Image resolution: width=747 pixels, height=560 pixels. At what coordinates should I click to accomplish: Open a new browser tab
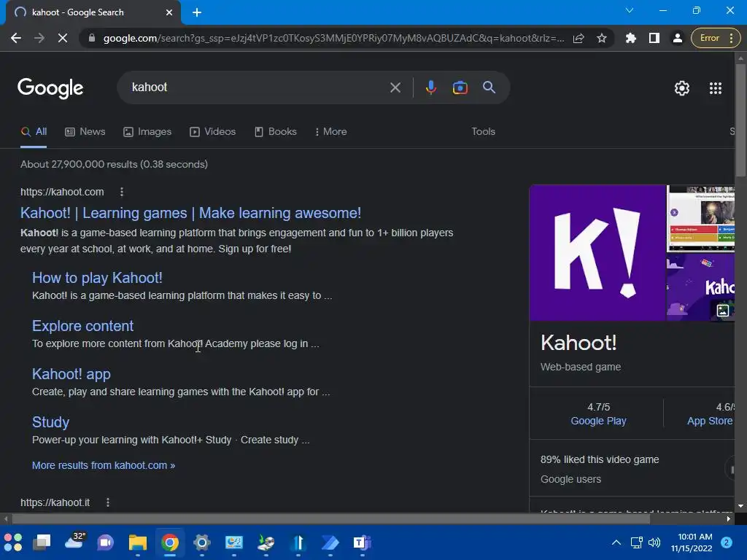tap(197, 12)
